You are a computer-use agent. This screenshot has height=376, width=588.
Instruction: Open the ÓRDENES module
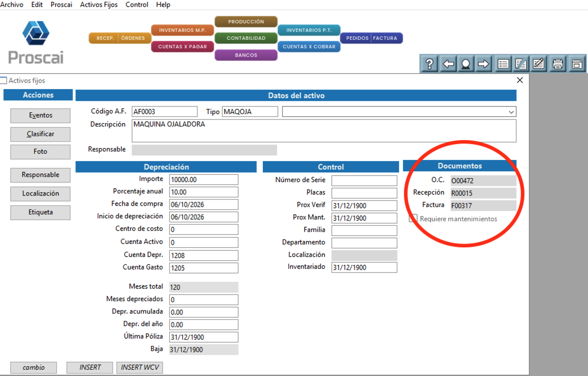pos(135,38)
